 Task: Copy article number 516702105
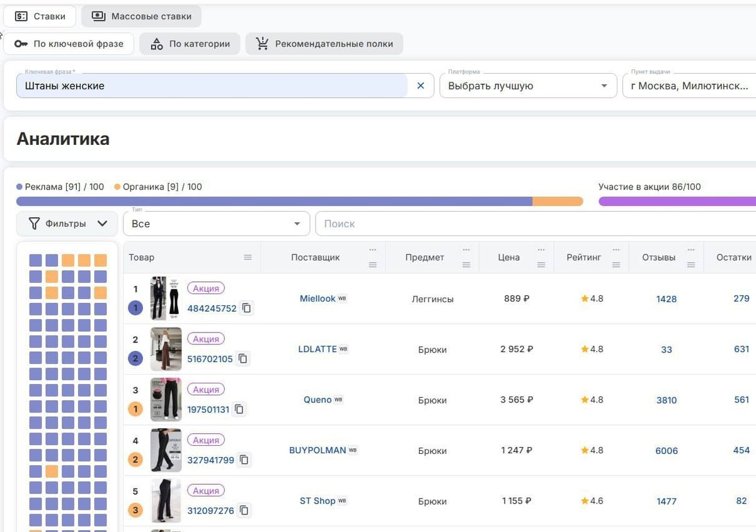click(243, 359)
